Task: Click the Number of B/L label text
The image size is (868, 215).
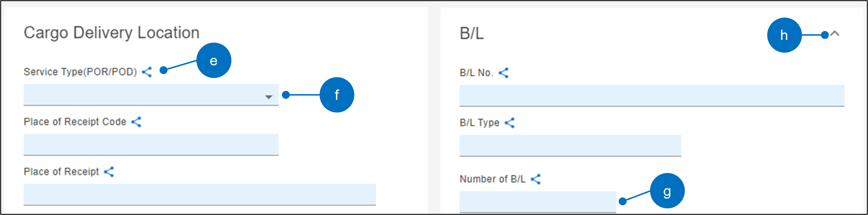Action: click(492, 179)
